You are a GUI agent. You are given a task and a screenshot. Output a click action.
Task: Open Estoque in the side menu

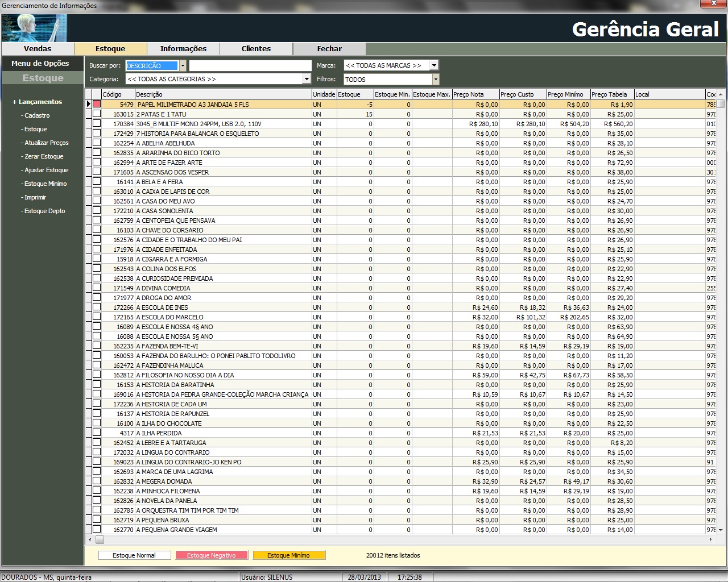(34, 129)
